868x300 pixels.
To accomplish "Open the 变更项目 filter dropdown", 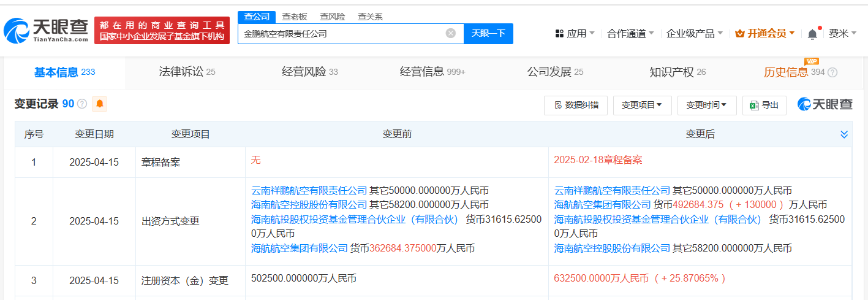I will pyautogui.click(x=642, y=105).
